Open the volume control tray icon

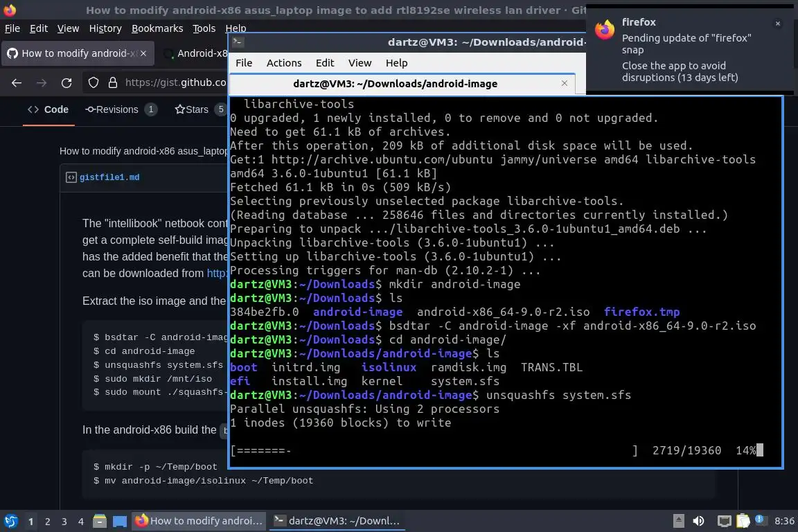(x=698, y=522)
